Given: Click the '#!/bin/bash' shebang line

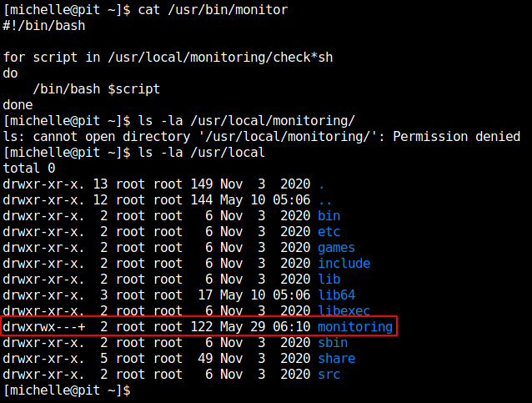Looking at the screenshot, I should [x=43, y=25].
